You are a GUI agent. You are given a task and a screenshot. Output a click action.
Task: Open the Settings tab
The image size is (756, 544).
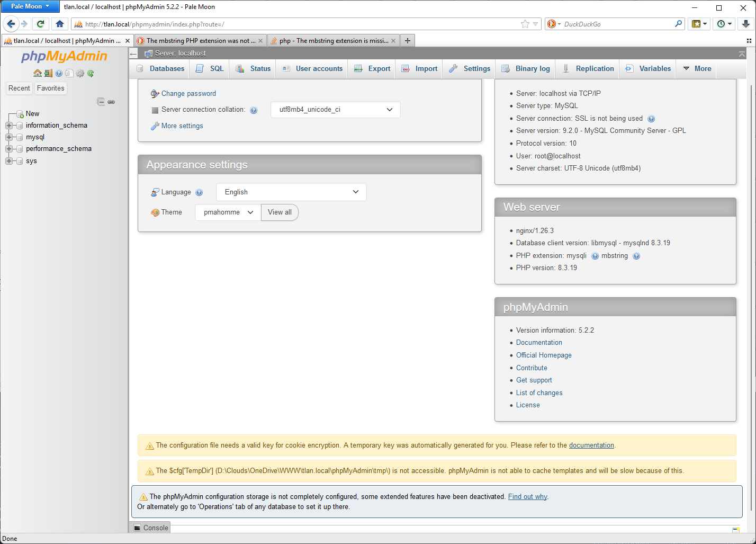point(470,69)
